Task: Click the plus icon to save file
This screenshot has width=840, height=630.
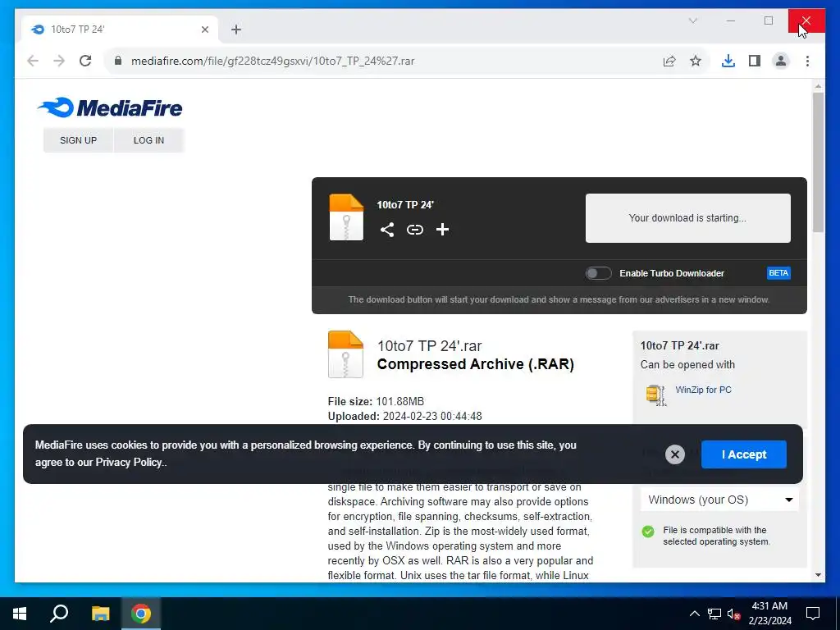Action: point(442,230)
